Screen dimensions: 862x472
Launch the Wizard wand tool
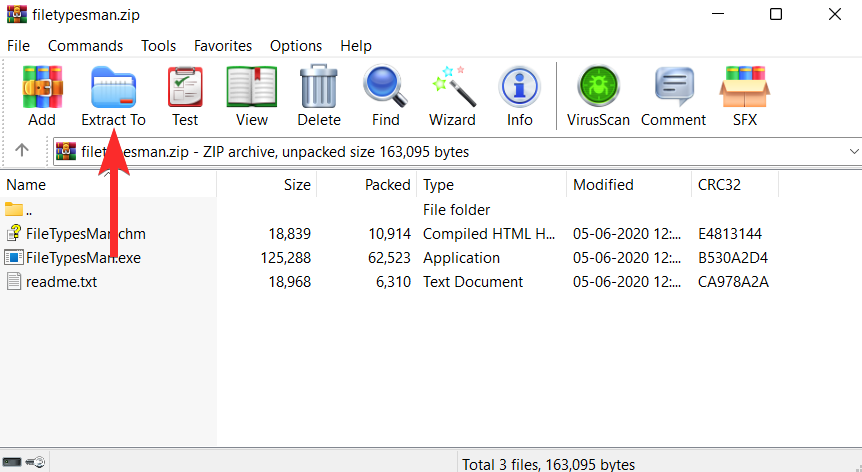click(x=453, y=86)
